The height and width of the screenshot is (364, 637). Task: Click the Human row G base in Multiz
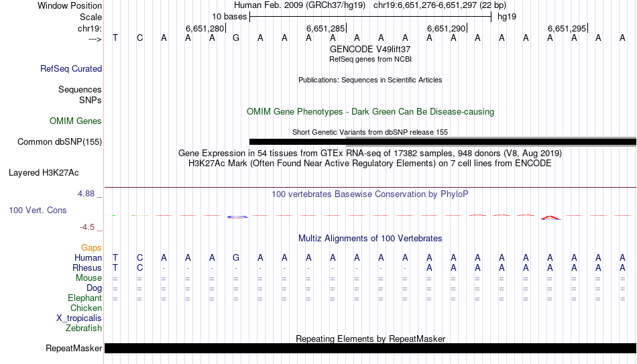tap(236, 258)
